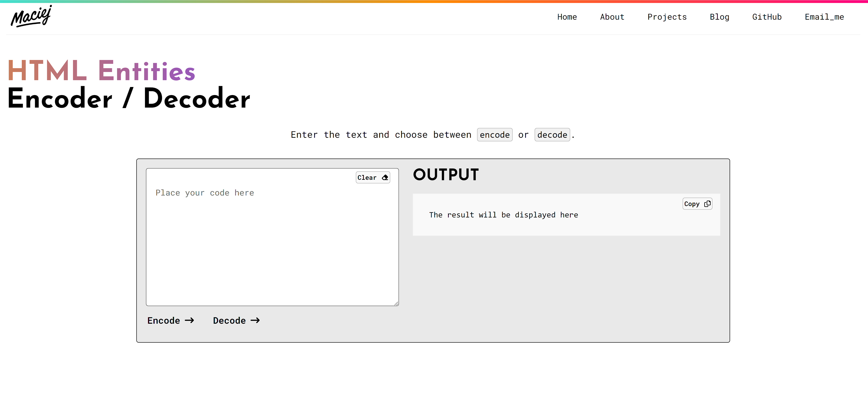Image resolution: width=868 pixels, height=405 pixels.
Task: Open the Home navigation link
Action: [567, 17]
